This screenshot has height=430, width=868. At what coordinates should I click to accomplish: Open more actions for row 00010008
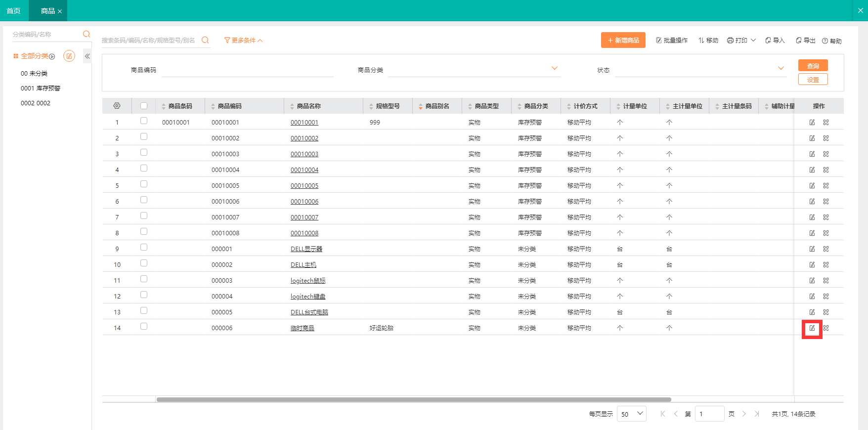tap(826, 233)
